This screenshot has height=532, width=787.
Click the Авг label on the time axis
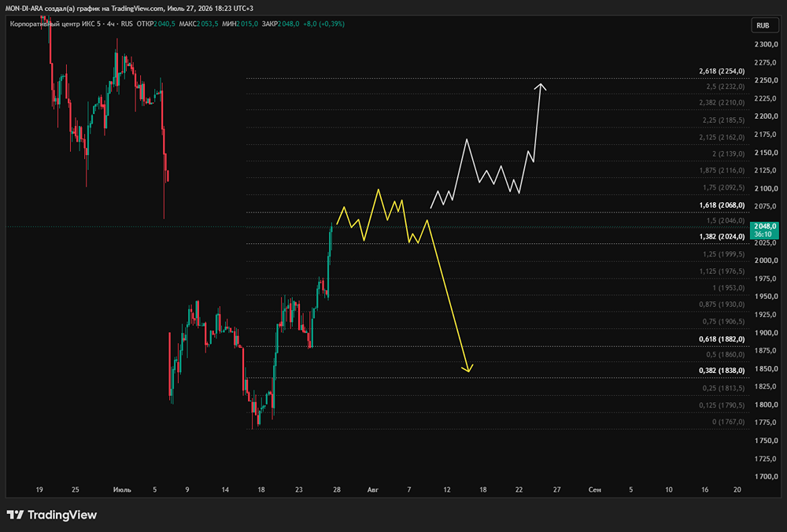click(x=373, y=490)
